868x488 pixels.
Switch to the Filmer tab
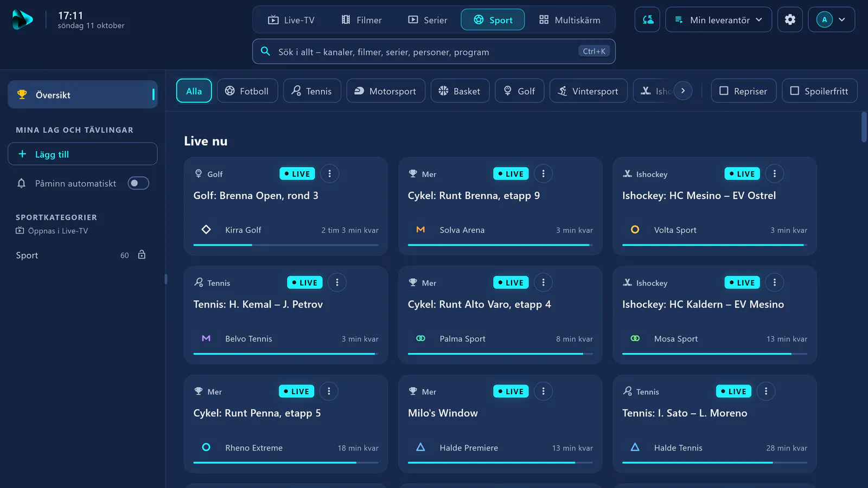(x=361, y=20)
